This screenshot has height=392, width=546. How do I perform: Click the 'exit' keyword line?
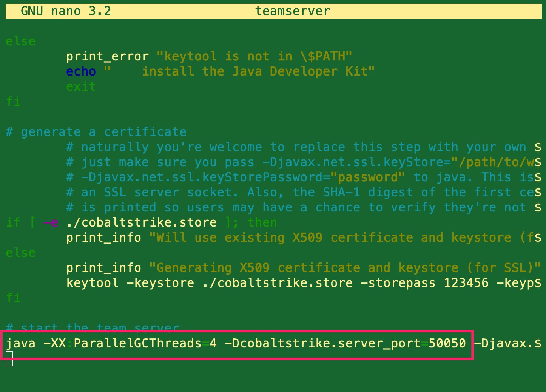tap(81, 86)
